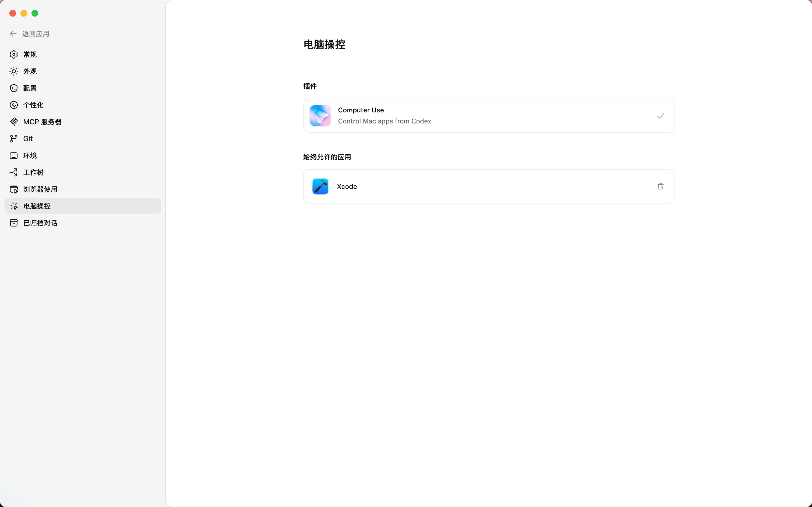The width and height of the screenshot is (812, 507).
Task: Click the Xcode app icon
Action: pos(320,186)
